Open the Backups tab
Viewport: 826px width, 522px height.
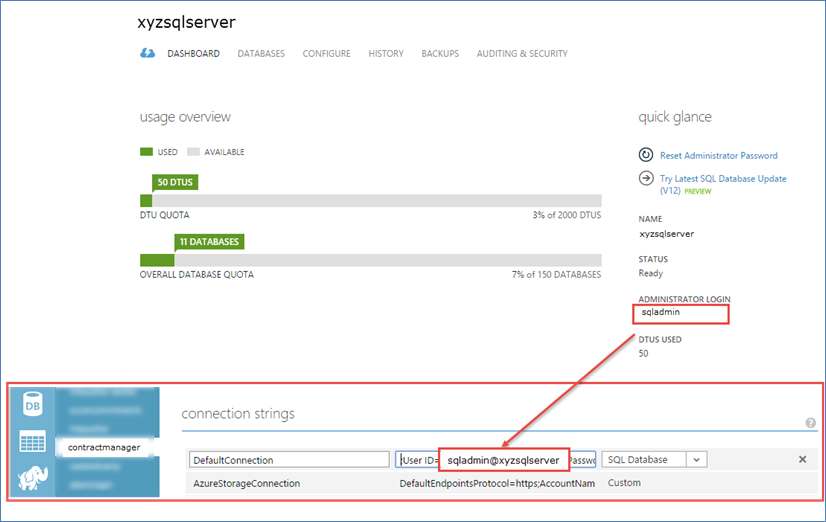tap(440, 54)
